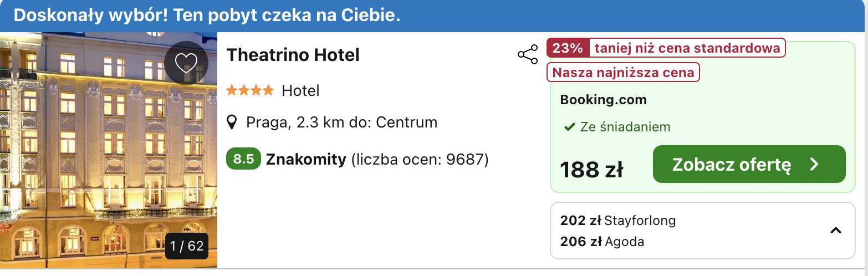Click the green checkmark by Ze śniadaniem
Screen dimensions: 868x276
click(x=569, y=127)
